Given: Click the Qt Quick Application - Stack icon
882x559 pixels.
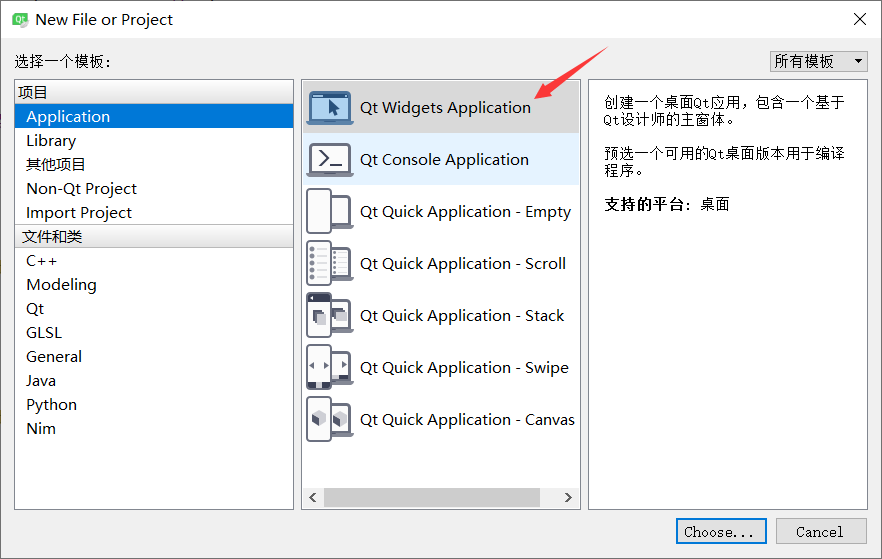Looking at the screenshot, I should coord(330,315).
